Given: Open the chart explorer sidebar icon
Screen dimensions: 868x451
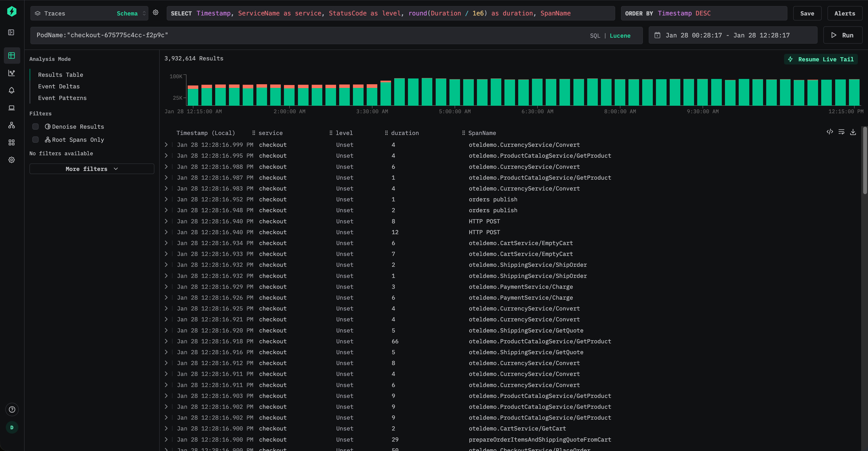Looking at the screenshot, I should [x=11, y=73].
